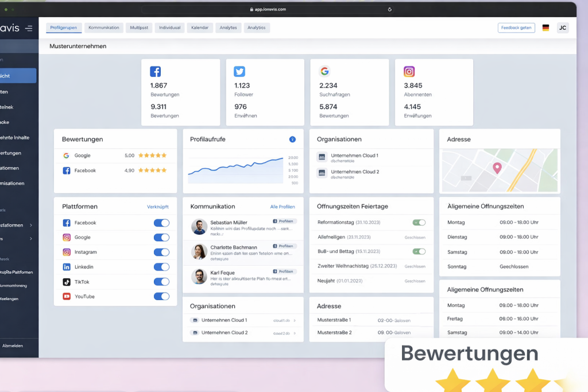
Task: Click the map location pin marker
Action: point(497,168)
